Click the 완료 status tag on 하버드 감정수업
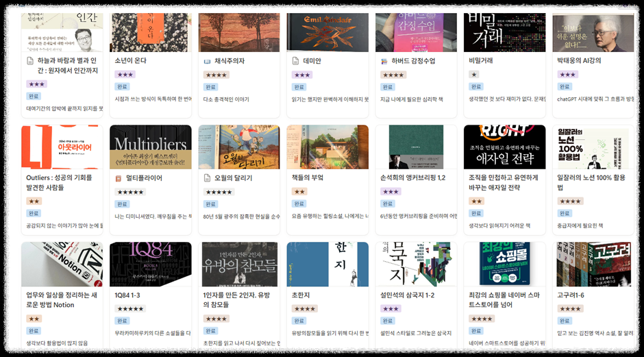This screenshot has width=644, height=357. point(387,87)
